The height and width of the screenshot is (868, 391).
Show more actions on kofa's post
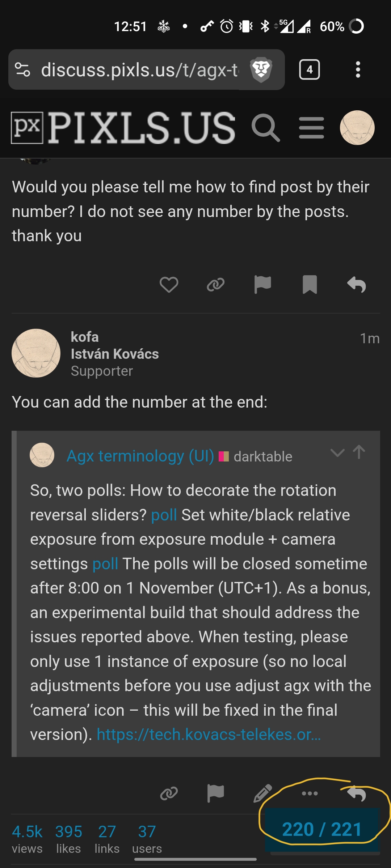pyautogui.click(x=310, y=793)
